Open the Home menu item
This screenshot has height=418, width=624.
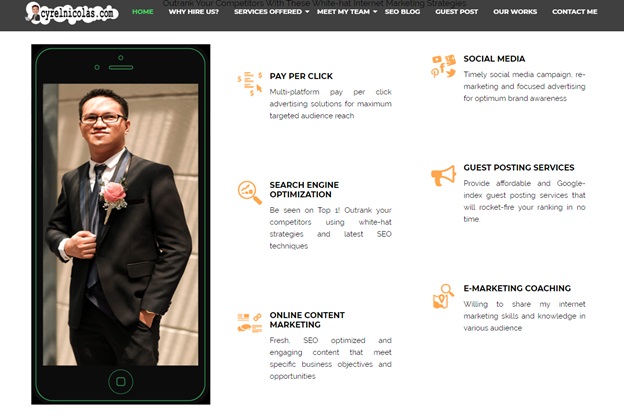[x=142, y=12]
